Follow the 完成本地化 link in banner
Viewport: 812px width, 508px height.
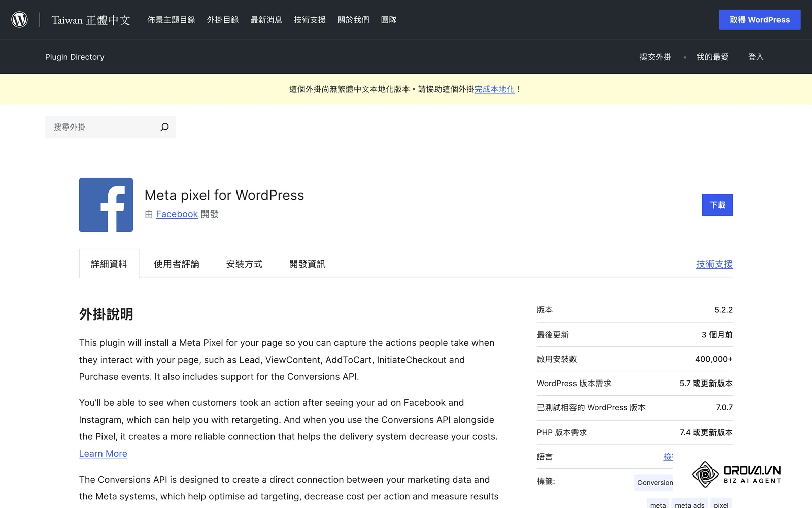tap(494, 89)
